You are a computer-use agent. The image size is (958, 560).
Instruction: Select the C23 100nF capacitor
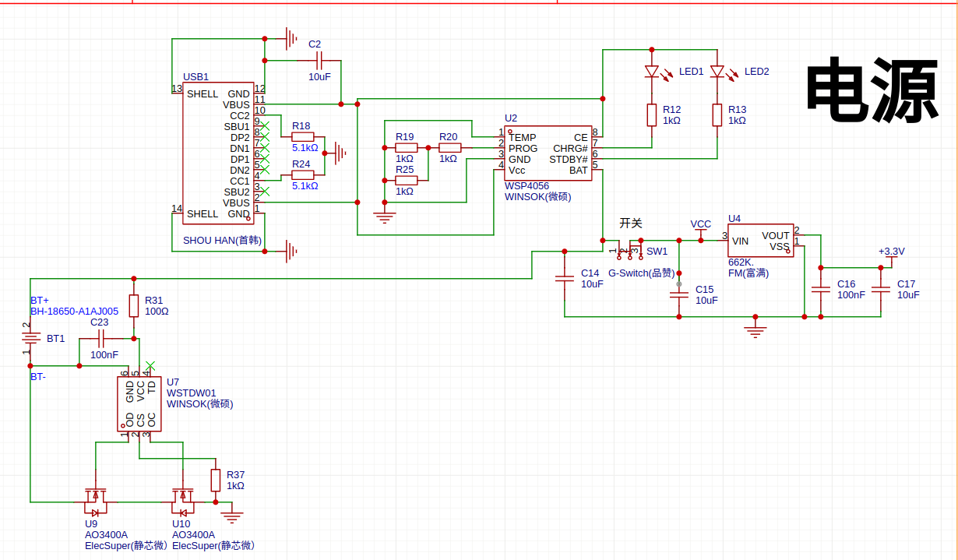tap(101, 338)
